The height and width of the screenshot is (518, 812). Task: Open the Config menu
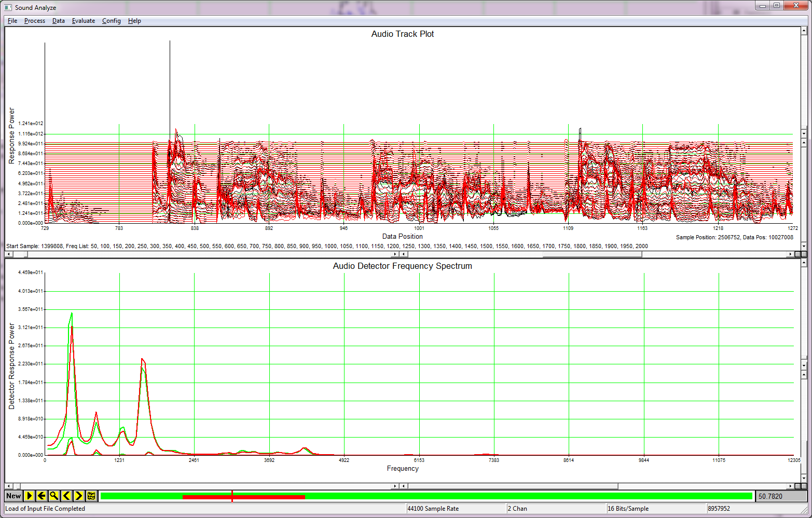111,21
